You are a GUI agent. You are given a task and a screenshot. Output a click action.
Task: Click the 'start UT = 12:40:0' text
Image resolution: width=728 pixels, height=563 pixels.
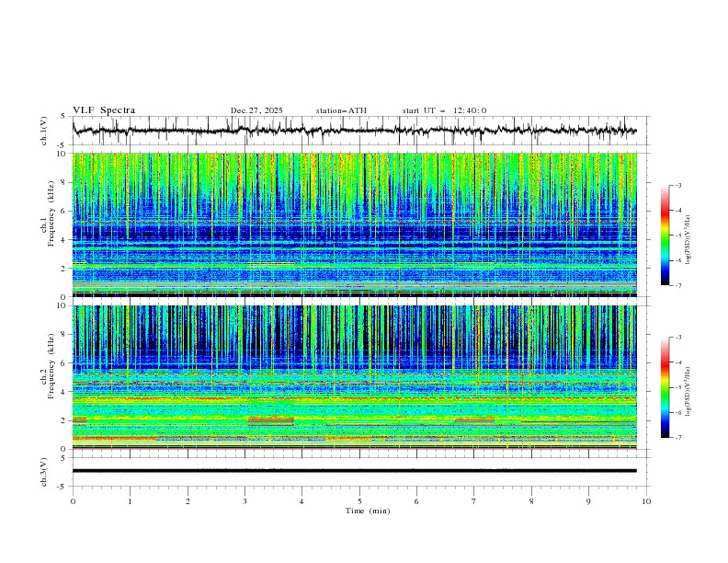pos(444,110)
